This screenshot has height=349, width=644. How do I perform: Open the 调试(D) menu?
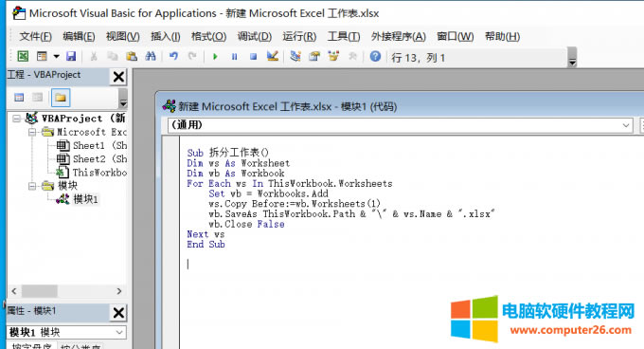tap(254, 37)
